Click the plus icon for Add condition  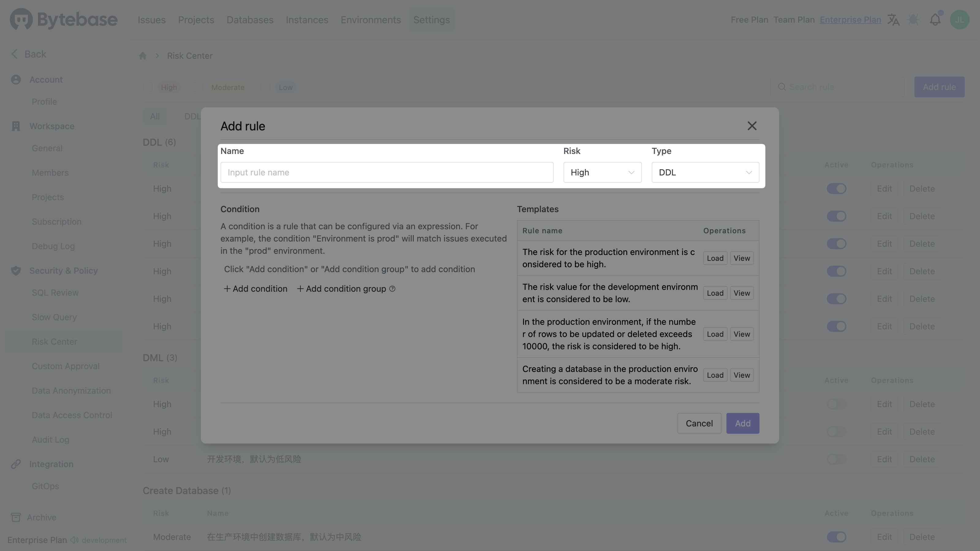coord(227,289)
